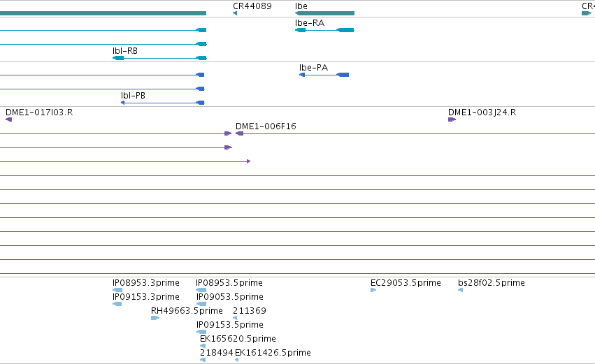Image resolution: width=595 pixels, height=364 pixels.
Task: Open the lbe-RA transcript label
Action: (x=310, y=23)
